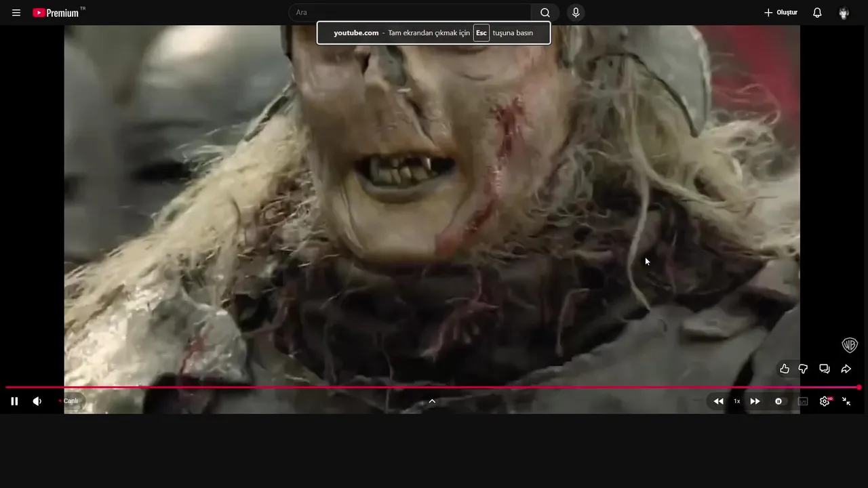This screenshot has width=868, height=488.
Task: Toggle subtitles captions button
Action: point(803,401)
